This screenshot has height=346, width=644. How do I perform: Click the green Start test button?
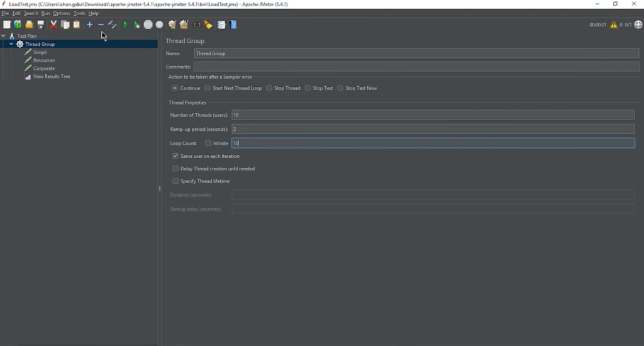point(125,25)
